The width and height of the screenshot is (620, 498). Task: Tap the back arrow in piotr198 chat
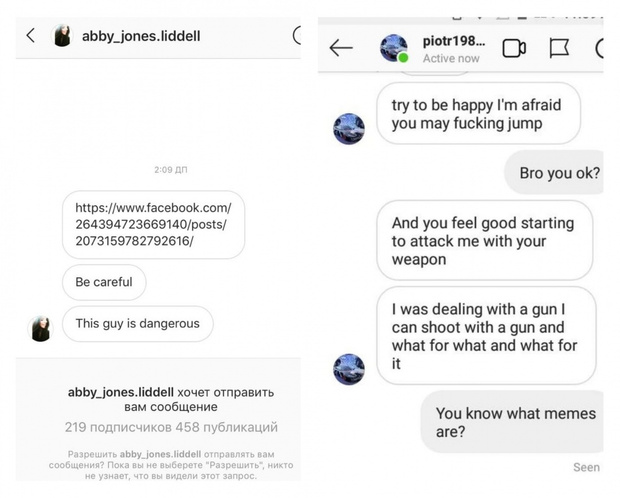tap(341, 48)
